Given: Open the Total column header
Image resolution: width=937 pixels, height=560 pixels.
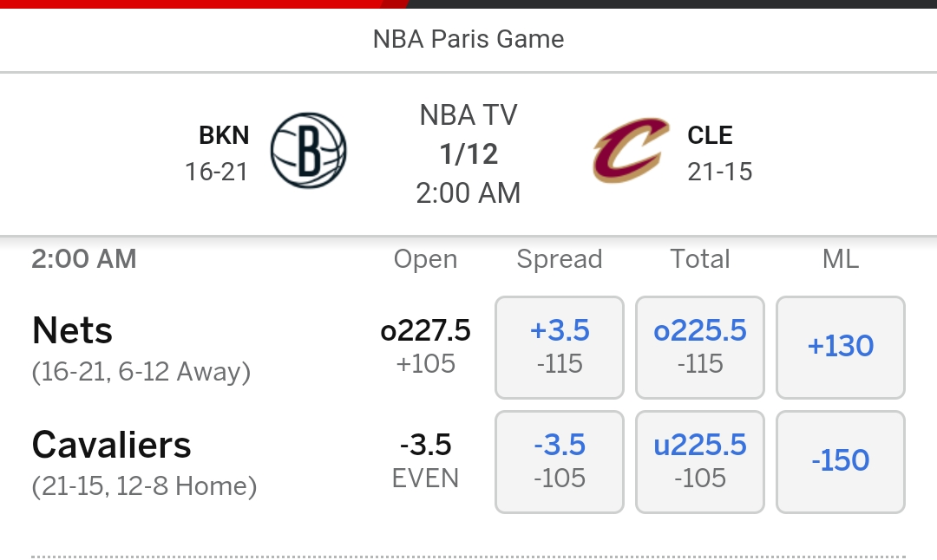Looking at the screenshot, I should (x=699, y=258).
